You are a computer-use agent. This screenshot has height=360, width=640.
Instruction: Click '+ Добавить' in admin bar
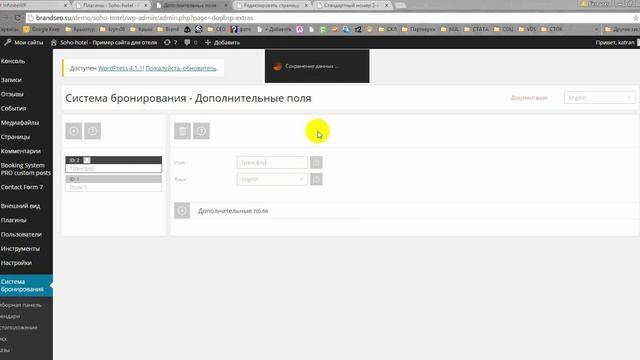pyautogui.click(x=222, y=42)
